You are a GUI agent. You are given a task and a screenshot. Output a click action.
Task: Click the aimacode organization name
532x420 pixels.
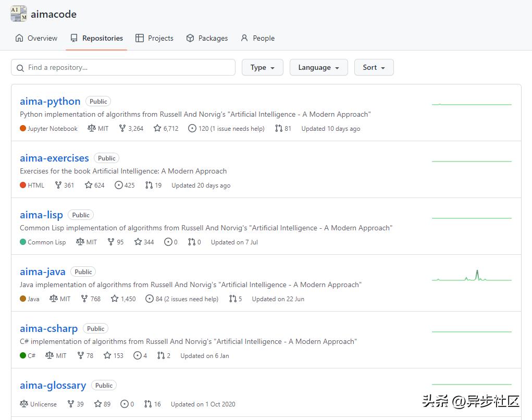[54, 14]
